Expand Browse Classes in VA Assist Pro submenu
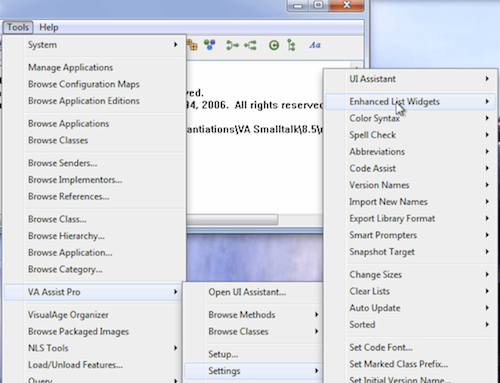Viewport: 500px width, 383px height. [x=253, y=331]
